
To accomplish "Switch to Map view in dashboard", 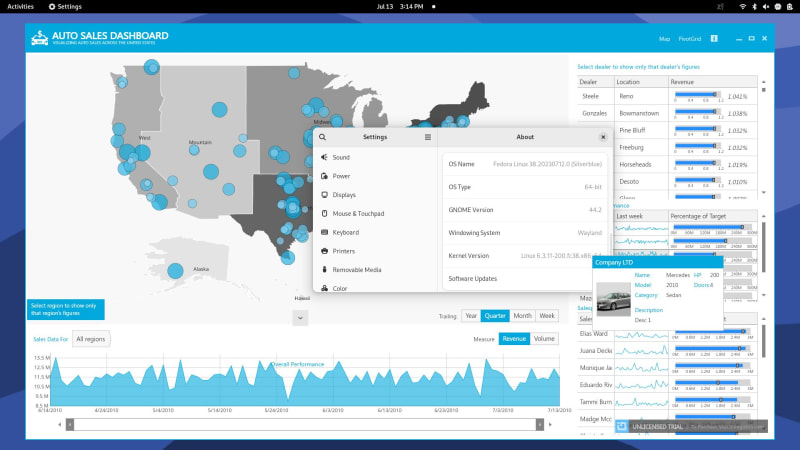I will (664, 39).
